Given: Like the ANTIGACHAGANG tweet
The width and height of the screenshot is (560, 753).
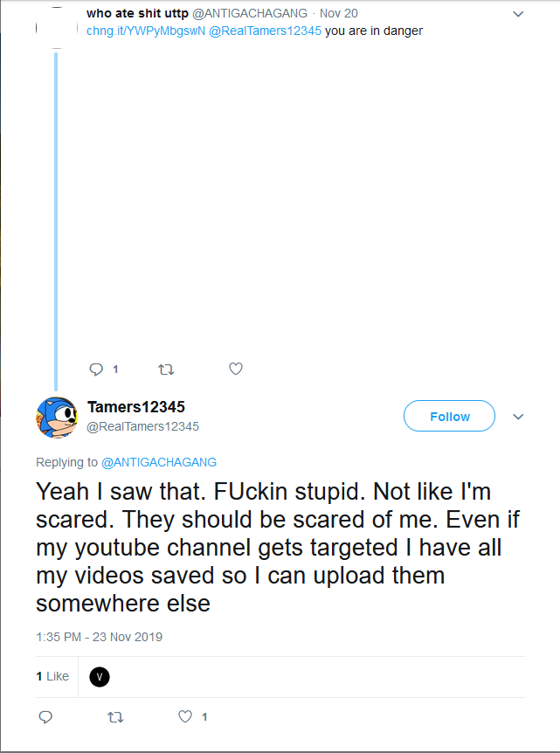Looking at the screenshot, I should click(235, 370).
